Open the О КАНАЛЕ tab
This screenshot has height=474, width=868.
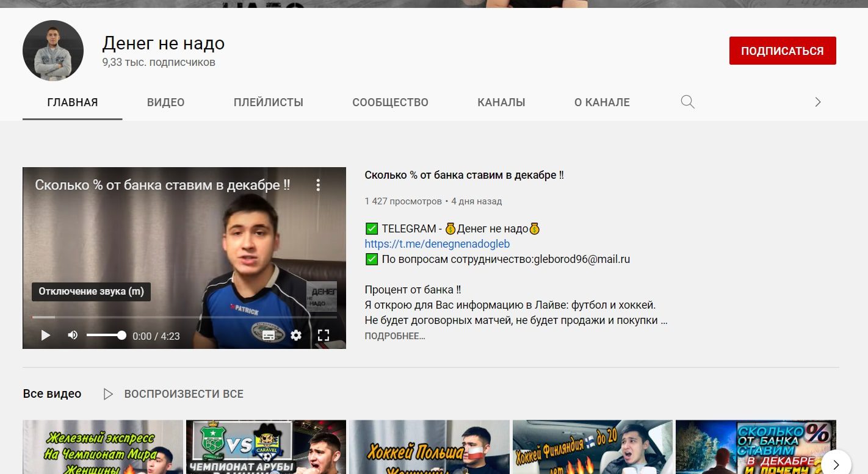pos(602,102)
